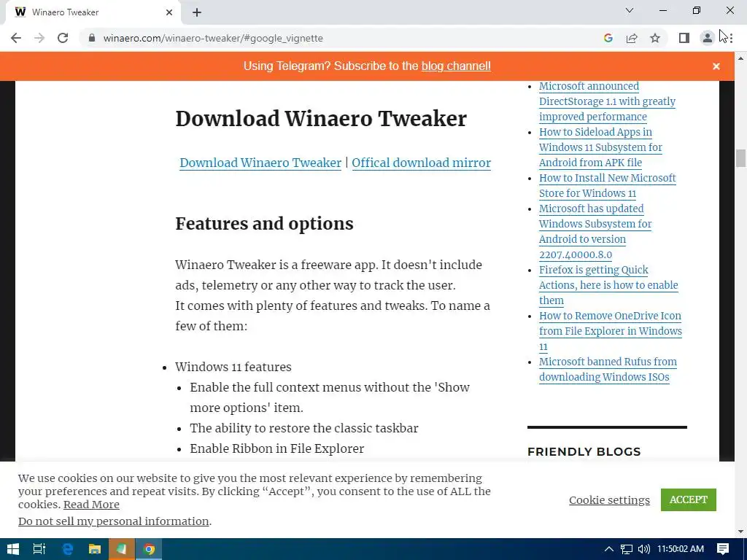Click 'The ability to restore the classic taskbar'
This screenshot has width=747, height=560.
(x=304, y=428)
